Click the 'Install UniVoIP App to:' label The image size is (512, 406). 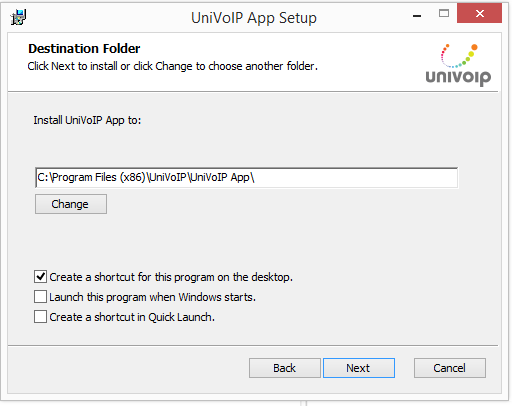point(87,120)
